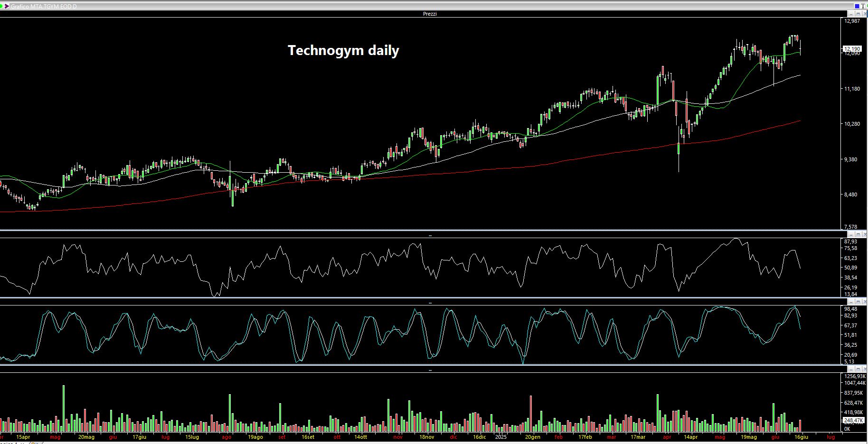The width and height of the screenshot is (868, 444).
Task: Click the 12,987 price axis label
Action: (x=852, y=21)
